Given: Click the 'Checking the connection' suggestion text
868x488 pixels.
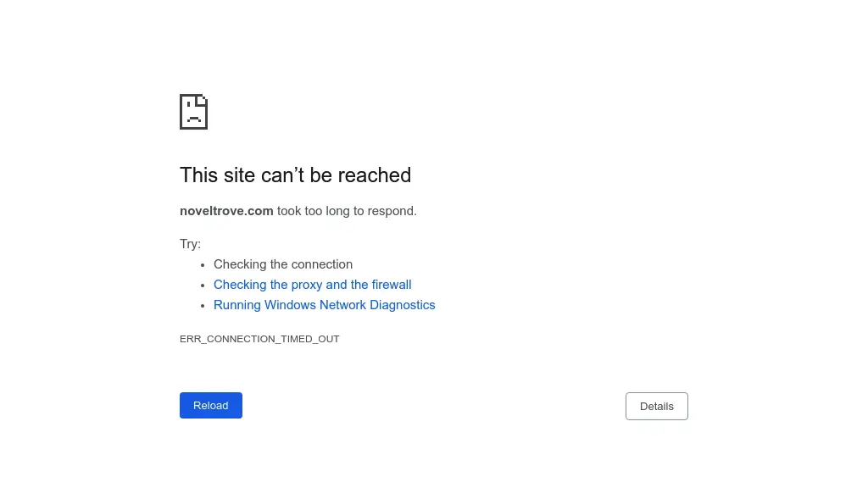Looking at the screenshot, I should point(283,264).
